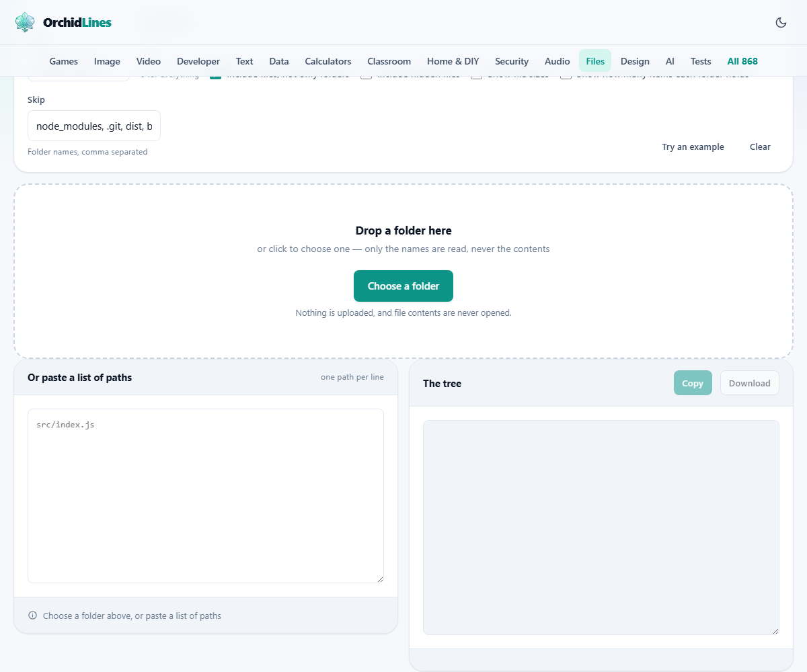This screenshot has height=672, width=807.
Task: Open the Image category
Action: click(x=107, y=61)
